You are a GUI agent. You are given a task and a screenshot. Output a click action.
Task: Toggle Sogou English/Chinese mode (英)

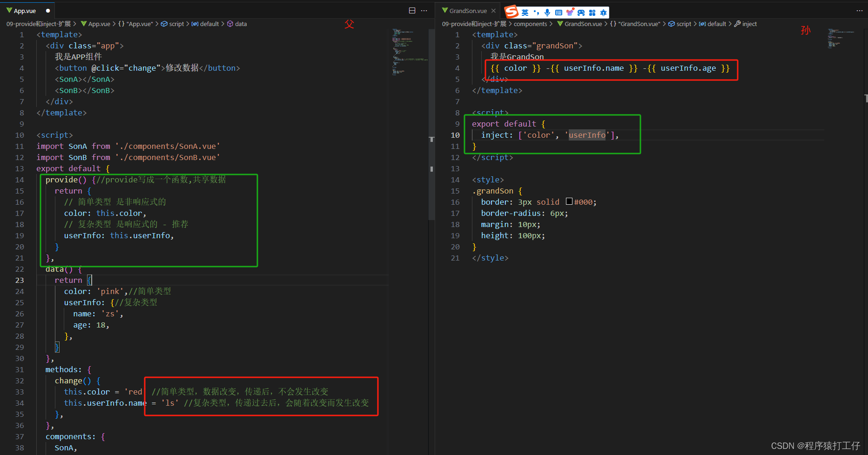coord(525,13)
